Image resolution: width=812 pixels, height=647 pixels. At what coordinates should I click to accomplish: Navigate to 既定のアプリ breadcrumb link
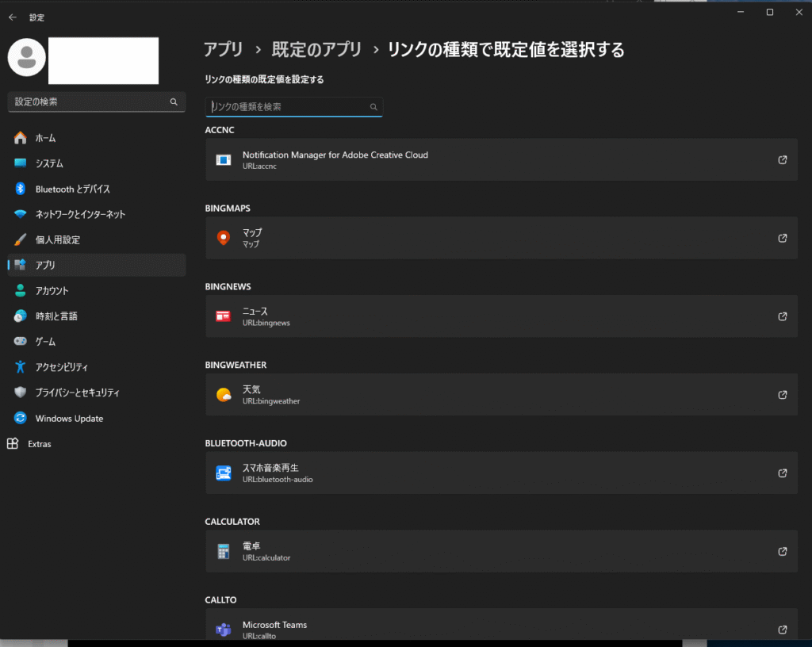coord(316,50)
